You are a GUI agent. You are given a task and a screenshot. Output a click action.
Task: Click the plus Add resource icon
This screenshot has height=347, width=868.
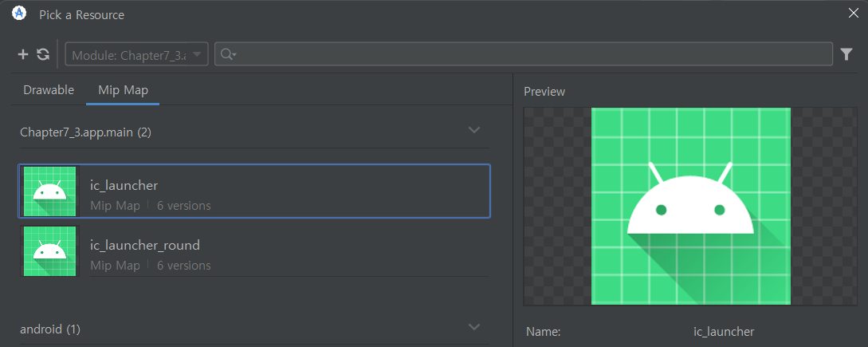[22, 54]
